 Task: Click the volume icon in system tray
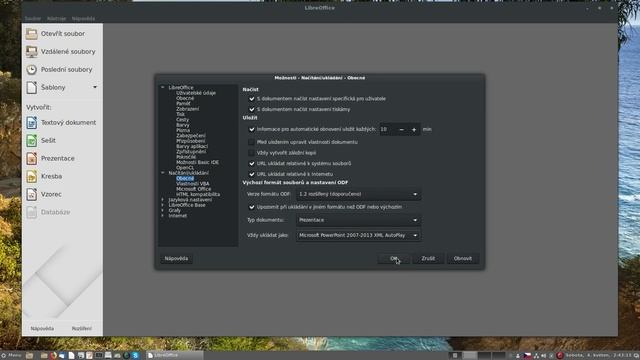[x=543, y=356]
